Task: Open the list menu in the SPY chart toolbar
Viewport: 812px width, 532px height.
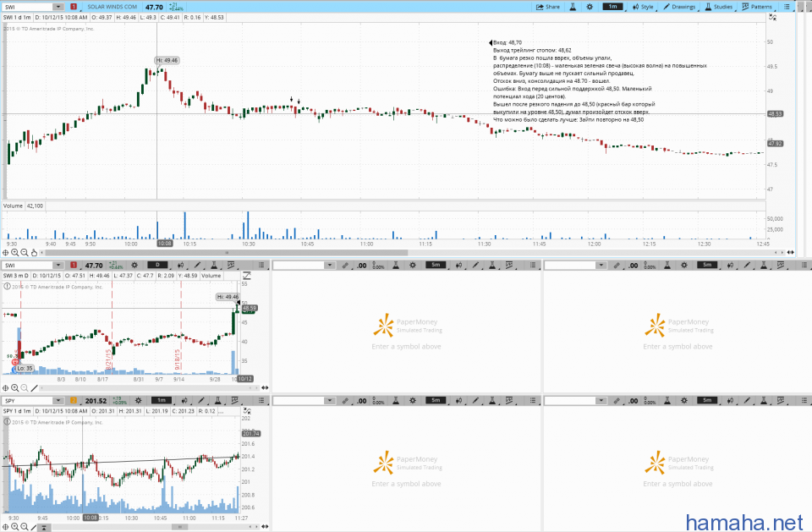Action: click(261, 401)
